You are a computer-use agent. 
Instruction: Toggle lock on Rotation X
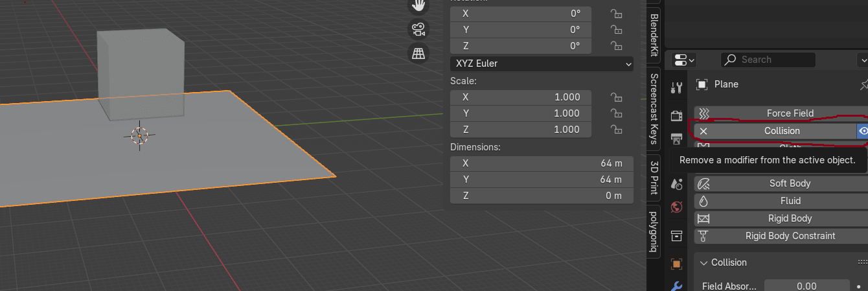click(616, 14)
